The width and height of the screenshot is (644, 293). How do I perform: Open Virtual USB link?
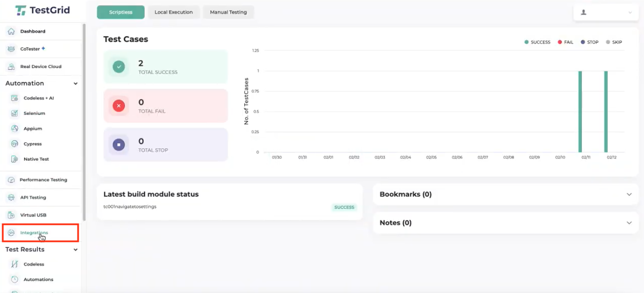pos(34,215)
